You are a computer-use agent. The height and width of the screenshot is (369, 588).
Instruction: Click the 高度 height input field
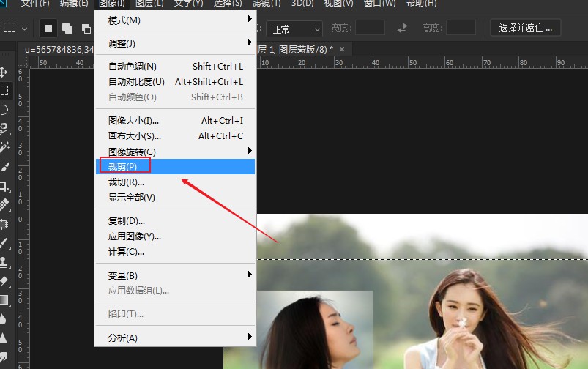pos(461,29)
